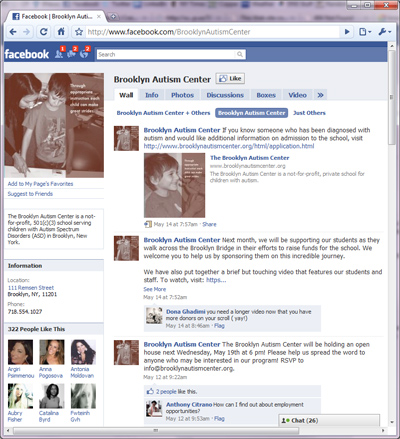
Task: Click Anna Pogosova name link
Action: pos(51,372)
